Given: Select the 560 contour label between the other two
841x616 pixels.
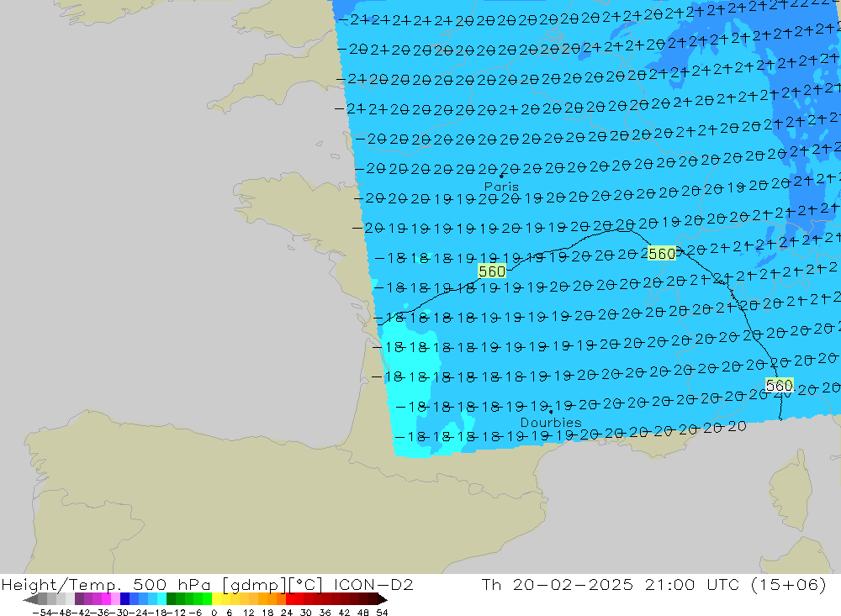Looking at the screenshot, I should tap(662, 254).
